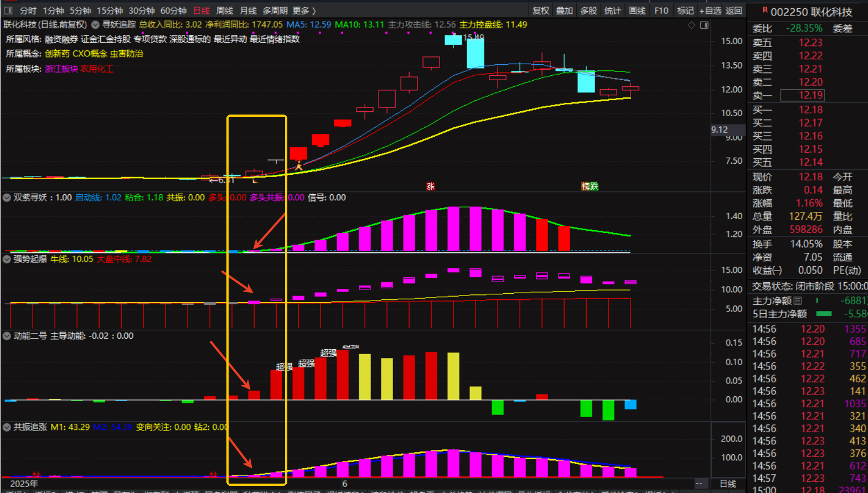Click the 返回 back button
The height and width of the screenshot is (493, 868).
(734, 11)
